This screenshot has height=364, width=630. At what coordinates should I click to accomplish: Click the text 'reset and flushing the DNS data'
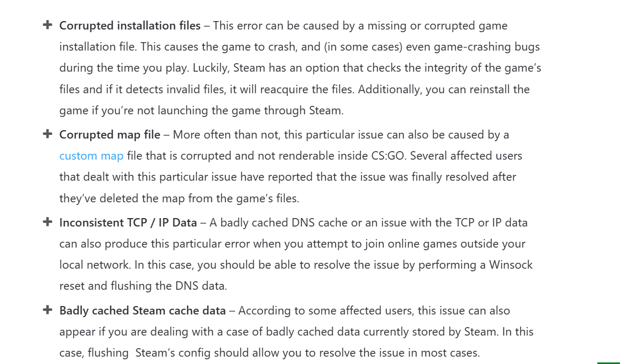143,286
